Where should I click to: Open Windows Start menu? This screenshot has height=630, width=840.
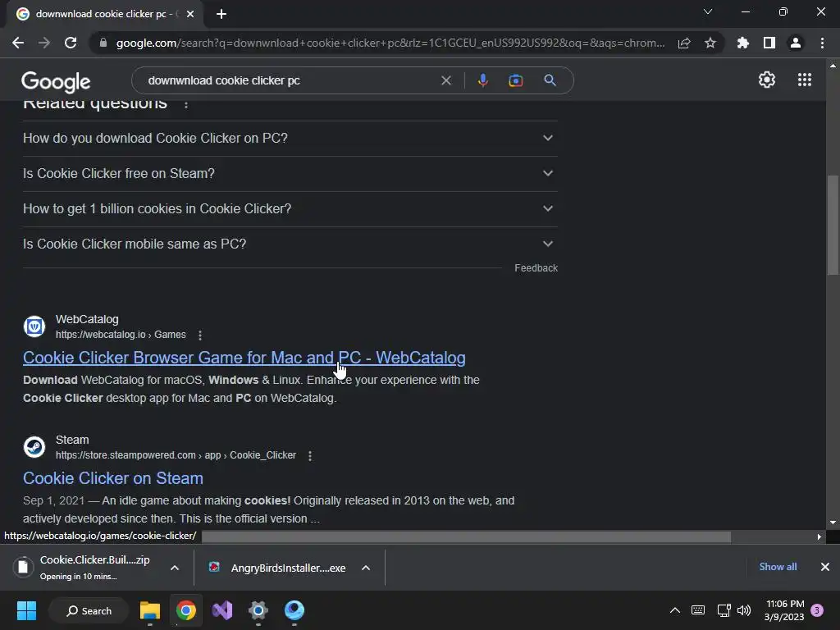pos(26,610)
